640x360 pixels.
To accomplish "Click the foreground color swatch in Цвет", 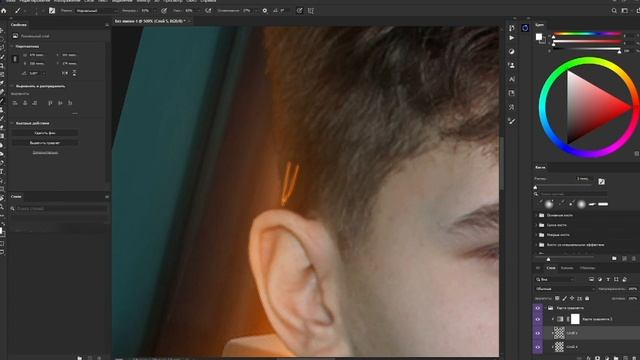I will tap(539, 37).
